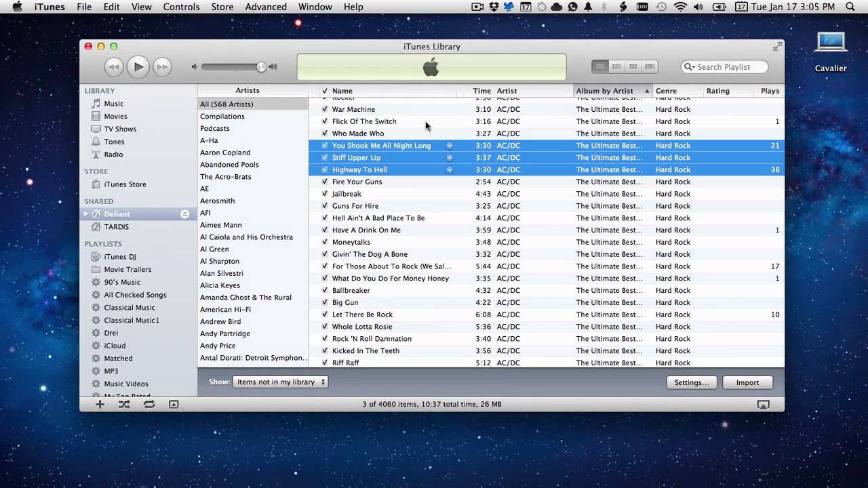The height and width of the screenshot is (488, 868).
Task: Select All (568 Artists) in list
Action: tap(252, 104)
